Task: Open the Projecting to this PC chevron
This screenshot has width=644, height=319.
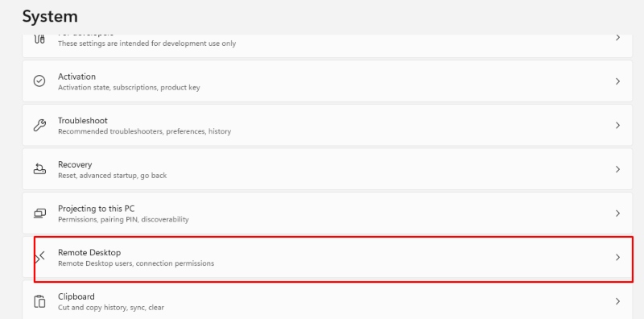Action: (617, 213)
